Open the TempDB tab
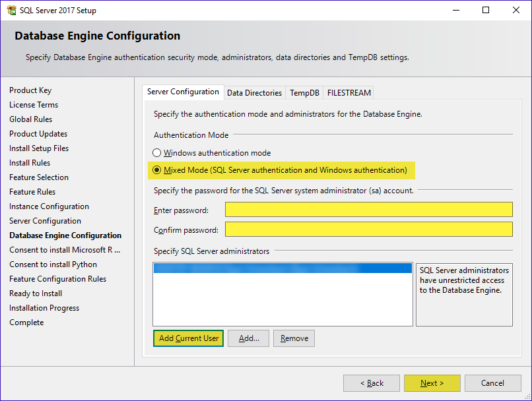 [x=304, y=93]
